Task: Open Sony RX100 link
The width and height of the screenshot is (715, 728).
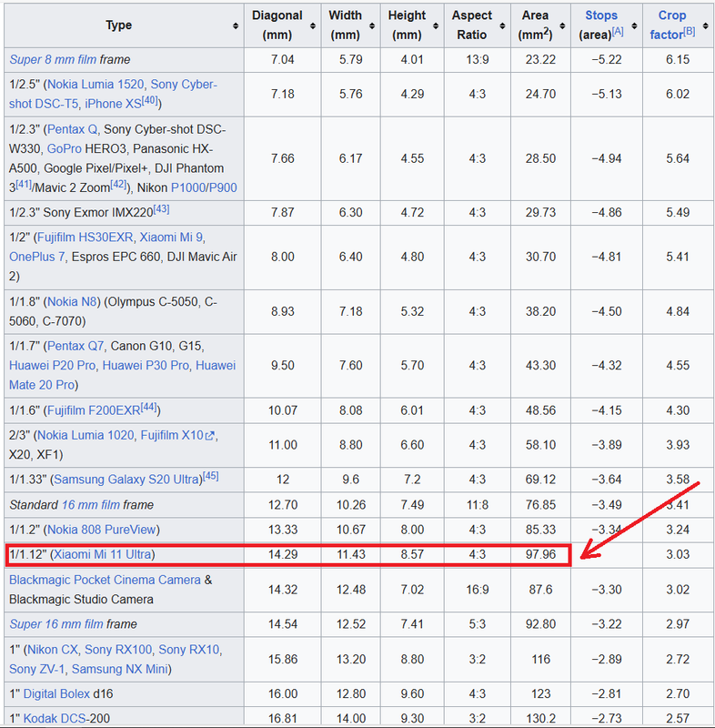Action: click(x=118, y=650)
